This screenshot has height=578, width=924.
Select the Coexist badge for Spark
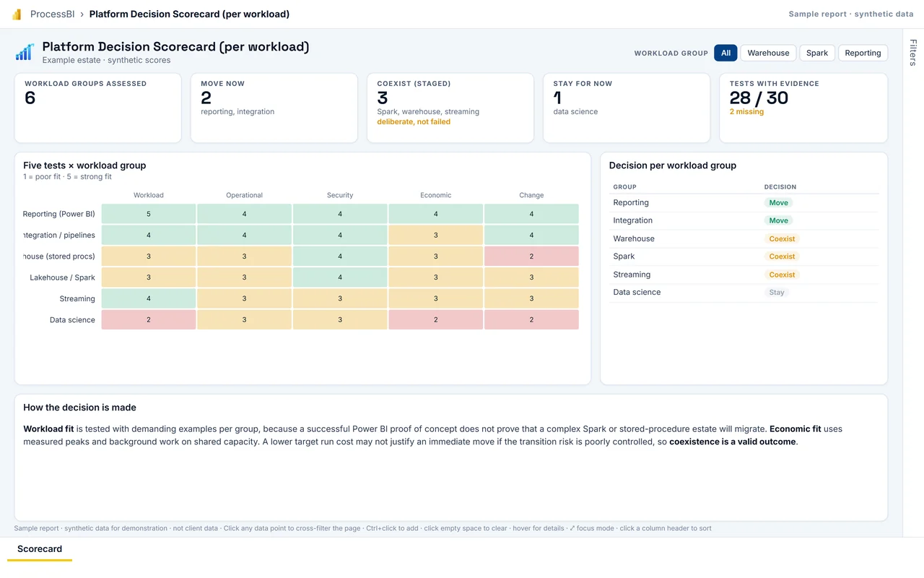click(x=782, y=256)
